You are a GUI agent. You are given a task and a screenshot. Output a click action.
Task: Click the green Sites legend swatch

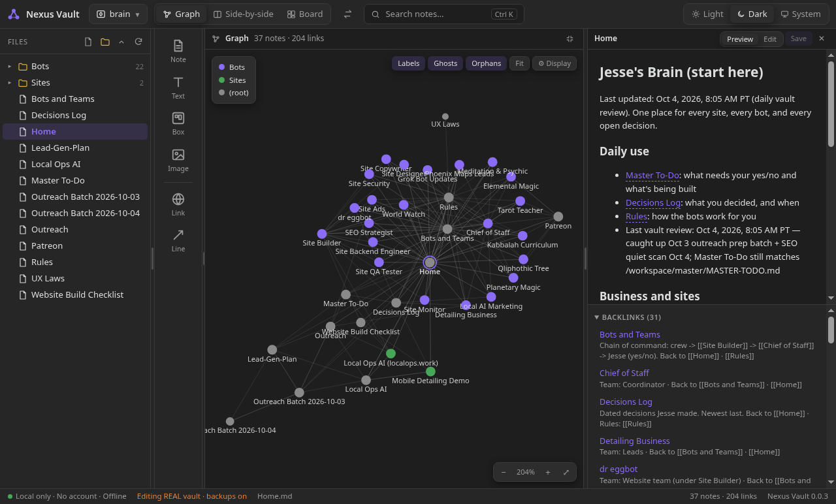coord(222,80)
